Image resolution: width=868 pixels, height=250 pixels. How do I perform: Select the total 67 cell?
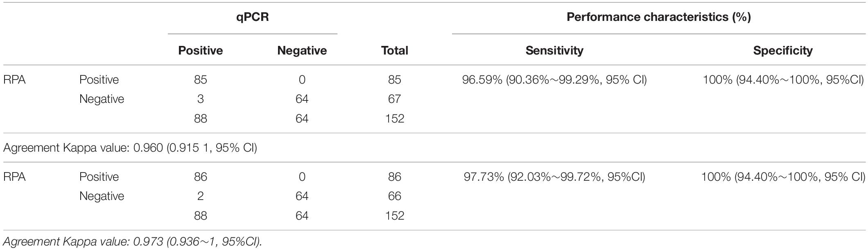click(394, 99)
